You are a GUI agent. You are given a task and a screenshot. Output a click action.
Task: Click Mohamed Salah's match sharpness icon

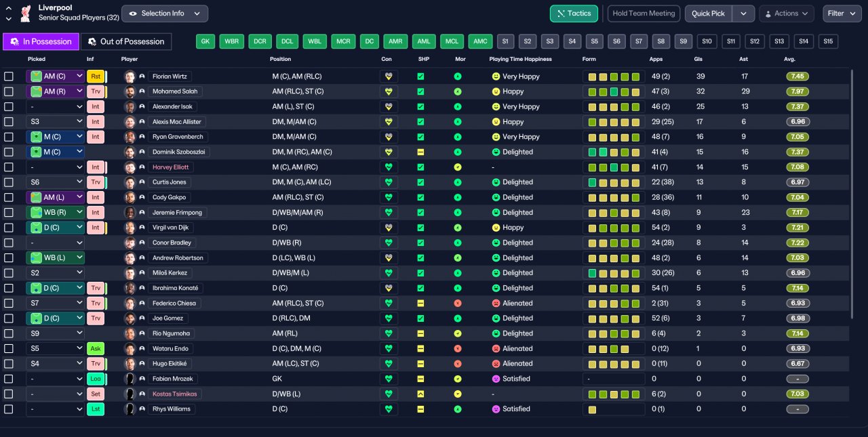click(420, 91)
